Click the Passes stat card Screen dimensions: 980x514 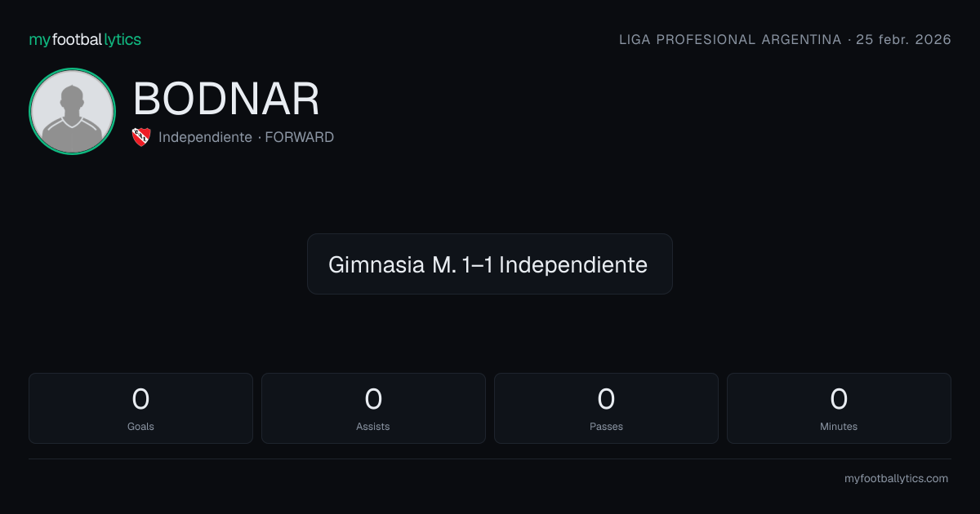point(606,408)
